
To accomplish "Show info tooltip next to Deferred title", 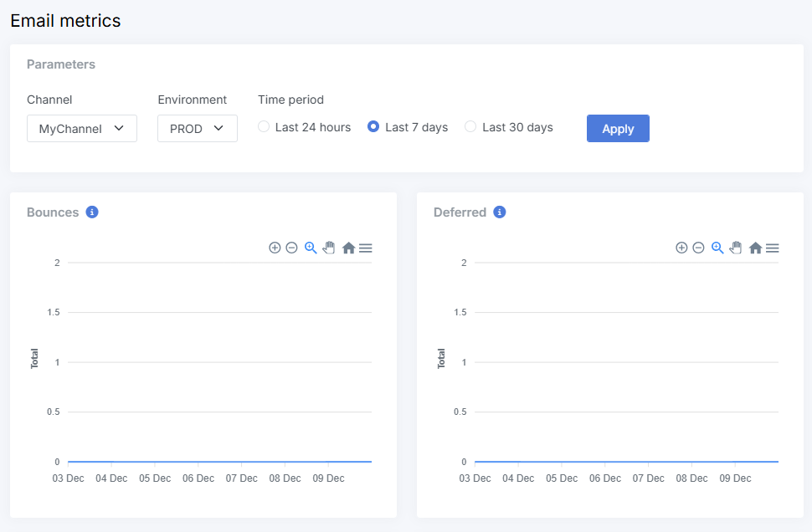I will [x=499, y=212].
